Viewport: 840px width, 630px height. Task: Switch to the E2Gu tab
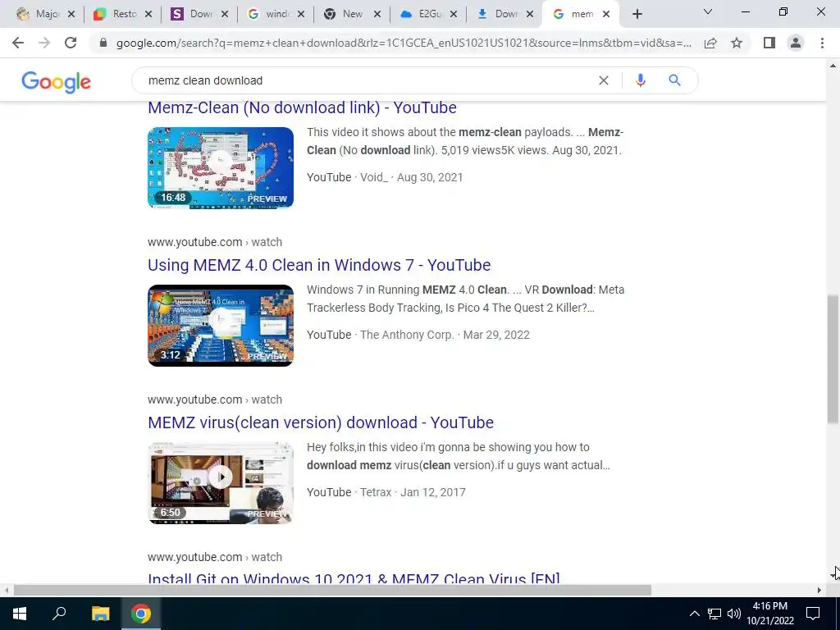point(428,14)
